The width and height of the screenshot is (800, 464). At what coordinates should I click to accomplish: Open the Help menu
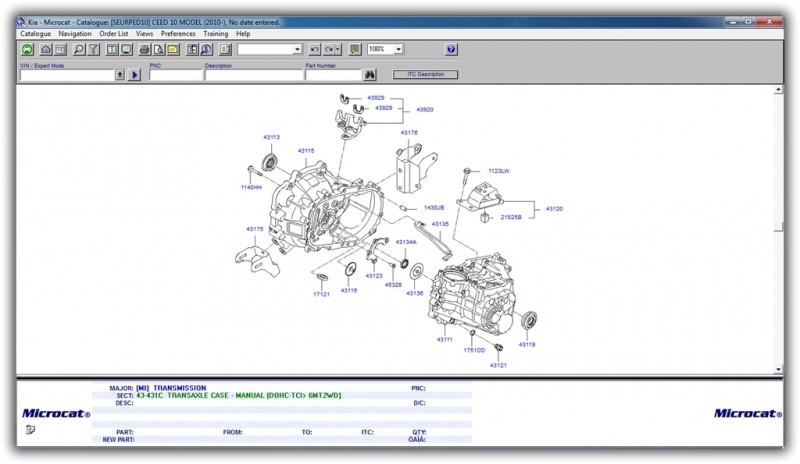click(243, 34)
